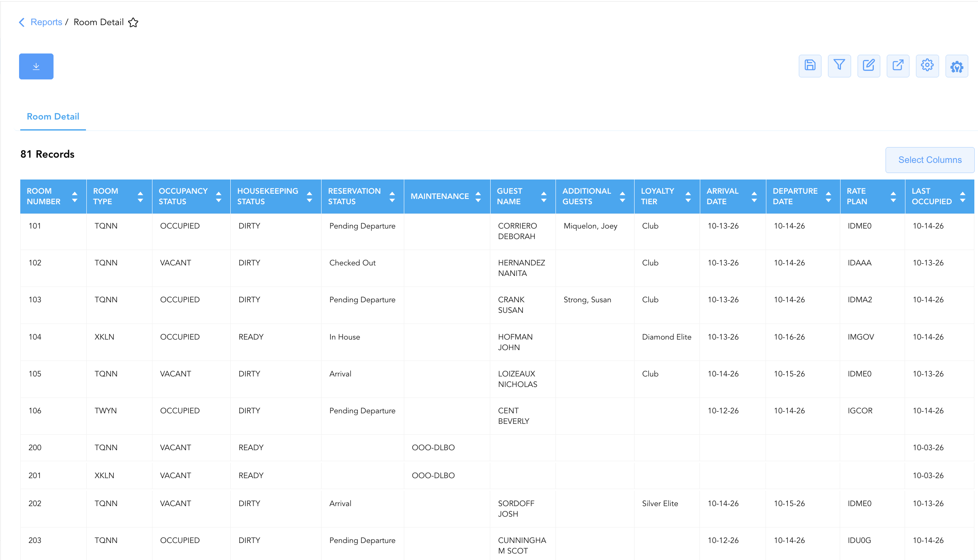The width and height of the screenshot is (978, 560).
Task: Click the save report icon
Action: (x=810, y=66)
